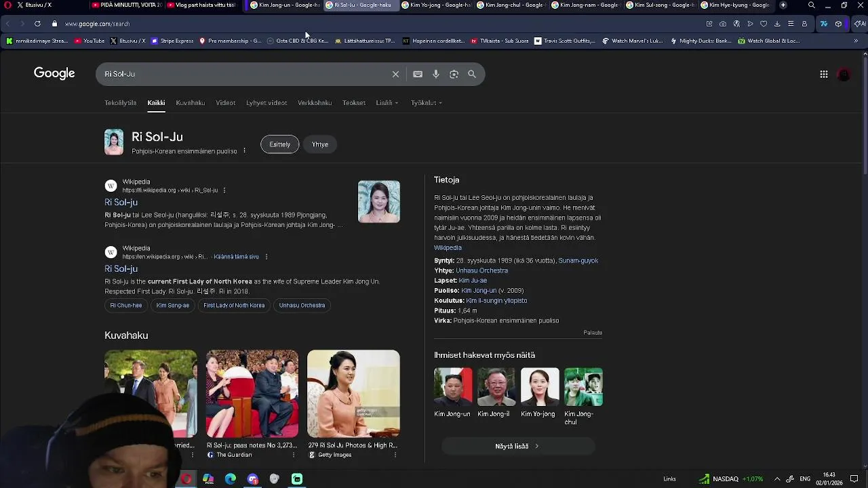Click the address bar URL
868x488 pixels.
[x=97, y=24]
